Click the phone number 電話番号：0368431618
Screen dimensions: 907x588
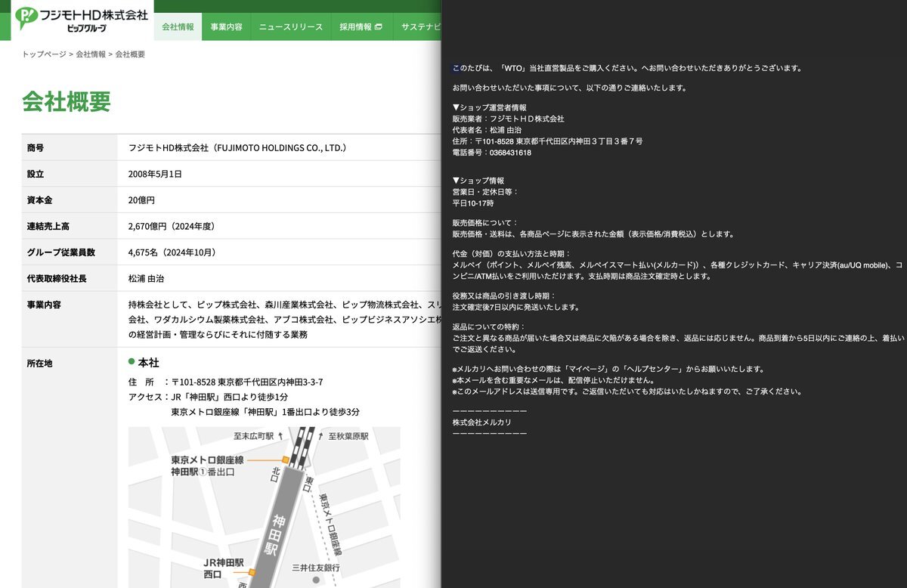(491, 153)
